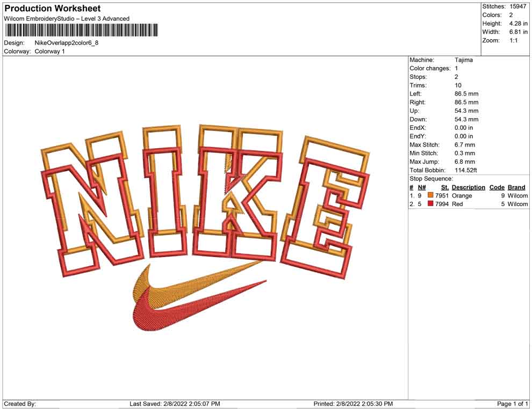Click the Description column header

(x=469, y=187)
